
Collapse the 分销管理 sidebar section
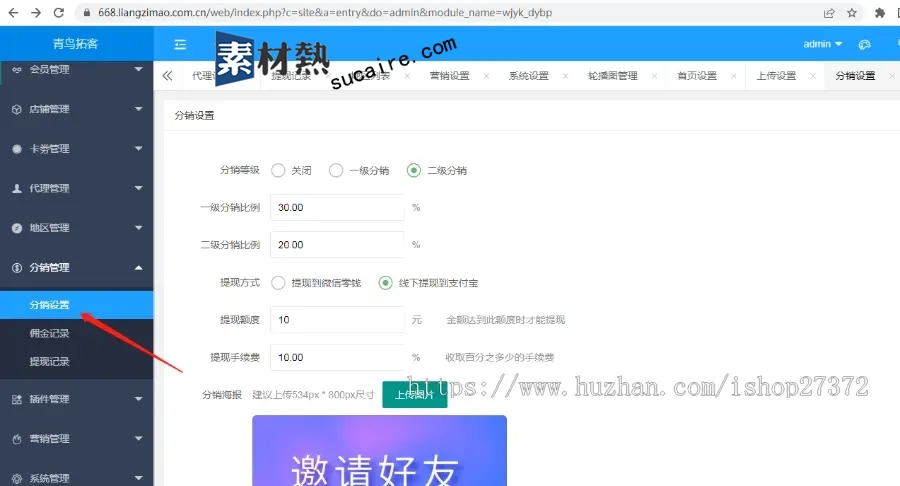coord(76,267)
